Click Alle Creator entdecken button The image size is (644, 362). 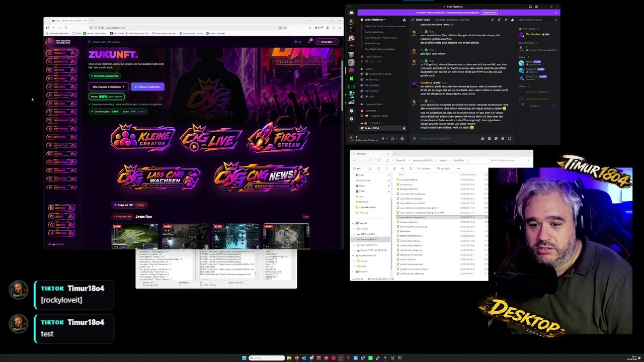109,86
